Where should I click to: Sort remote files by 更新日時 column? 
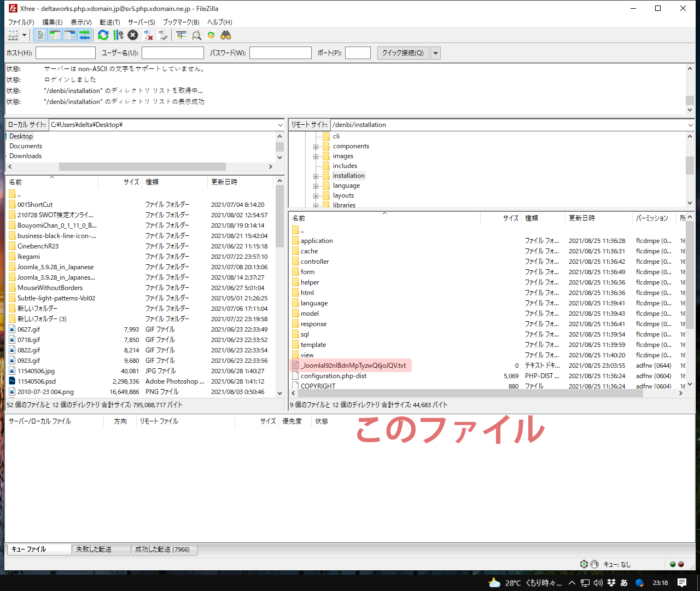[582, 218]
